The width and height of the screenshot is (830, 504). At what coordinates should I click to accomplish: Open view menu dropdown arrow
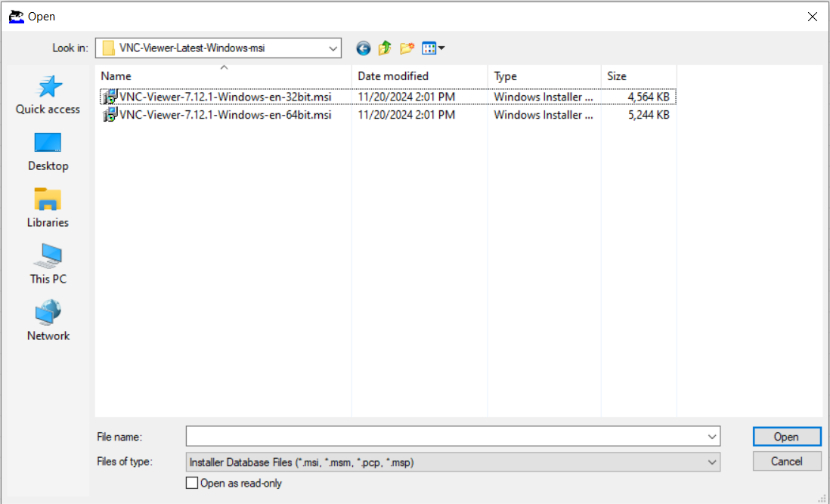441,48
